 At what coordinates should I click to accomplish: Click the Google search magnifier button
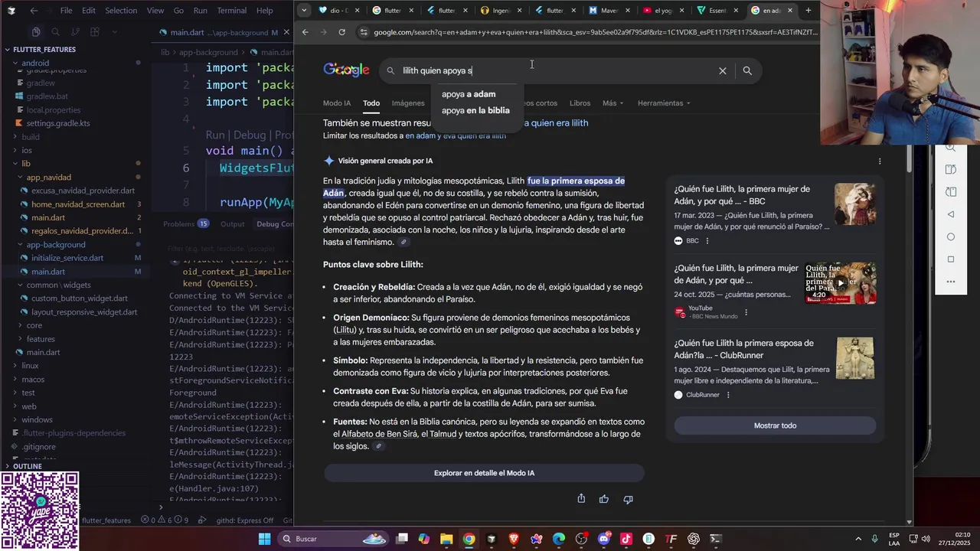point(747,70)
